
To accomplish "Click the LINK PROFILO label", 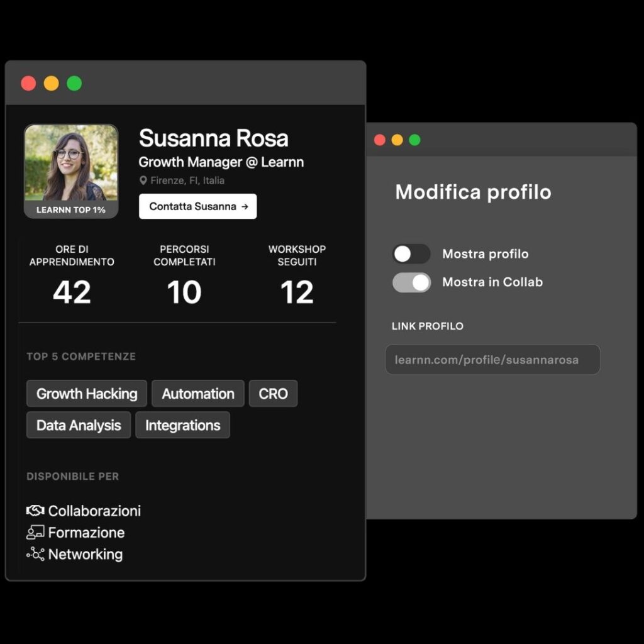I will (x=428, y=326).
